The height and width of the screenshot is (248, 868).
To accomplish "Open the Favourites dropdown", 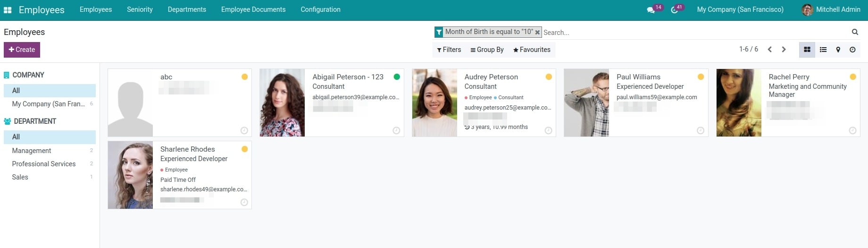I will pos(532,50).
